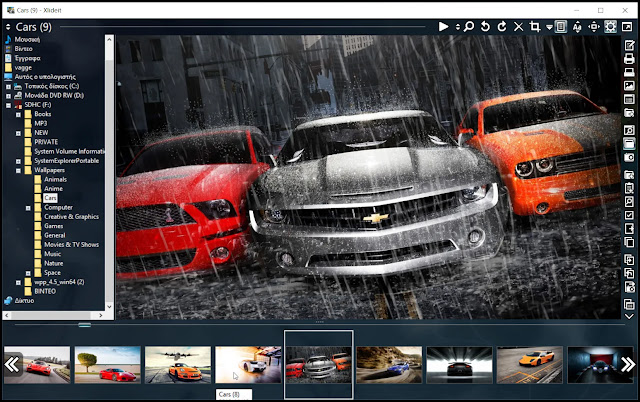The width and height of the screenshot is (640, 402).
Task: Click the picture/wallpaper sidebar icon
Action: coord(629,86)
